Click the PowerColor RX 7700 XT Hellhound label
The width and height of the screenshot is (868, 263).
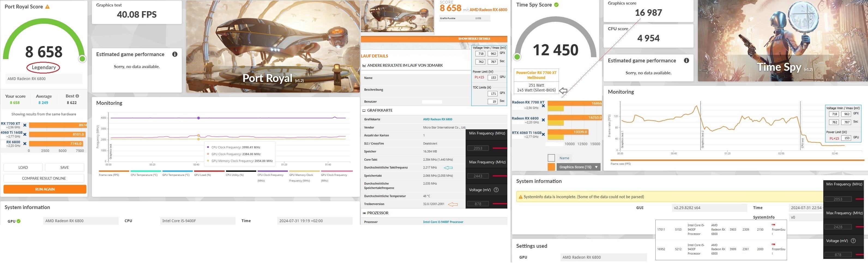click(x=536, y=75)
